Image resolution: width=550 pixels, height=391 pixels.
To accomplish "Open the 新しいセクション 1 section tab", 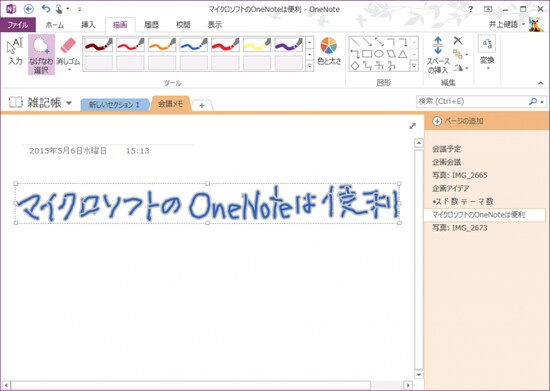I will click(x=114, y=105).
